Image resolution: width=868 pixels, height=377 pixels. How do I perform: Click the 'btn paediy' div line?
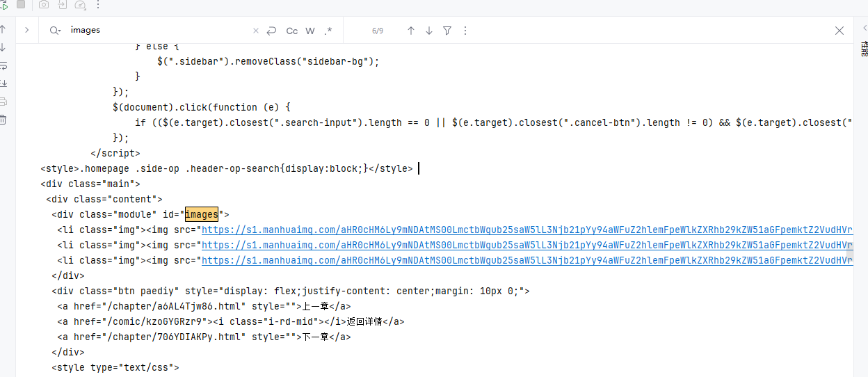click(x=291, y=291)
